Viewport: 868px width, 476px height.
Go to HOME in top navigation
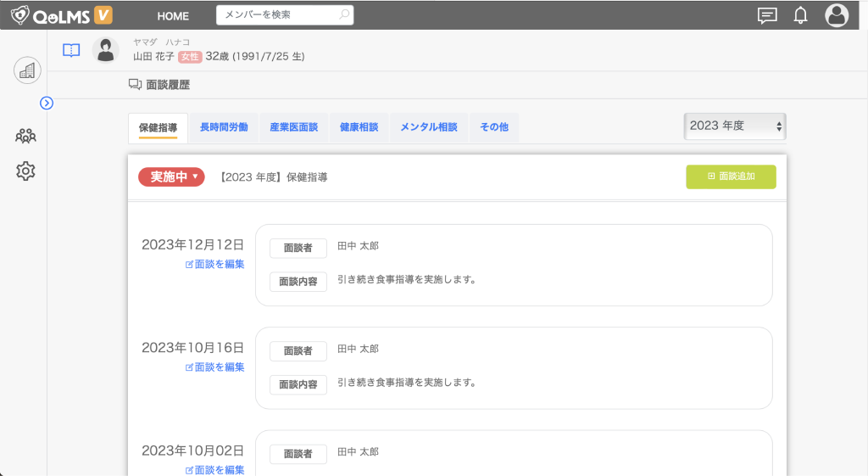(173, 16)
